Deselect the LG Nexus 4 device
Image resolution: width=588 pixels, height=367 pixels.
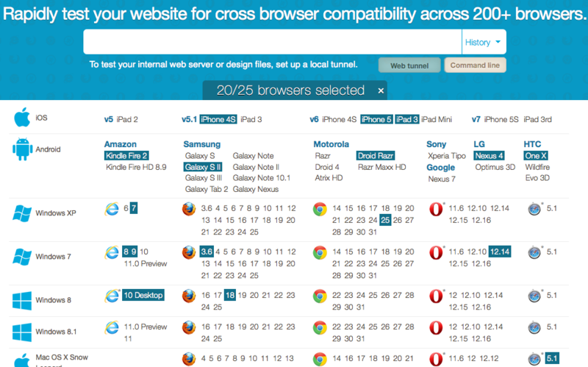[x=489, y=156]
